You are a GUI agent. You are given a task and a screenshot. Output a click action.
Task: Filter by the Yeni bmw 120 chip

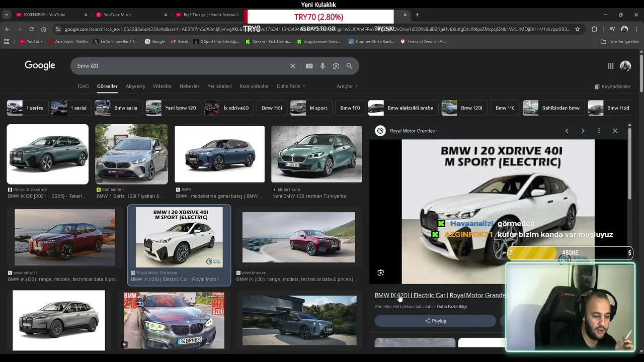173,108
